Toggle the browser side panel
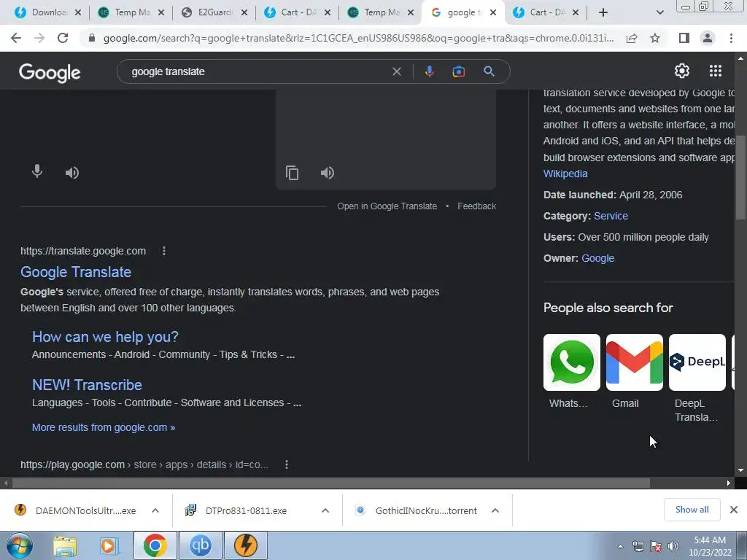747x560 pixels. (684, 38)
